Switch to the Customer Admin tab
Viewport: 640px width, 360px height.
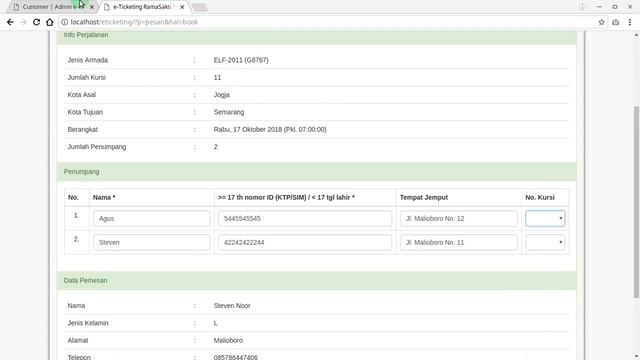pos(51,7)
